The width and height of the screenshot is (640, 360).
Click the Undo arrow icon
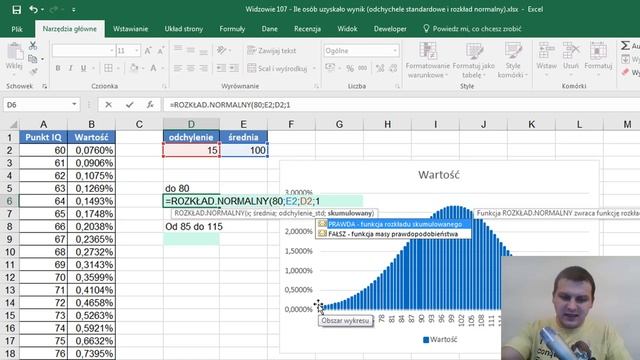33,9
